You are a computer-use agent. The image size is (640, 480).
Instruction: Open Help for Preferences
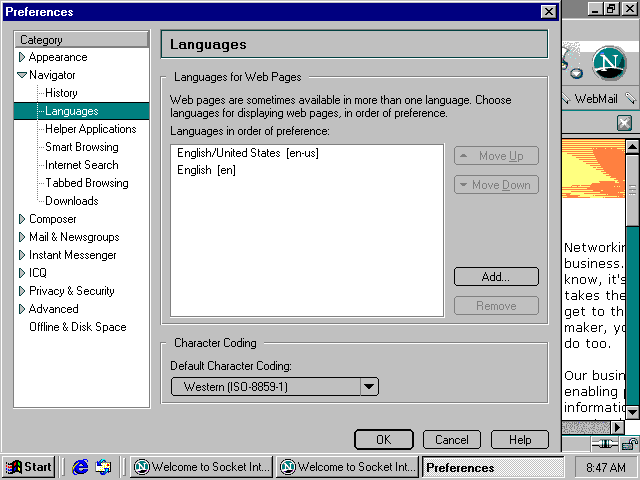[x=520, y=440]
